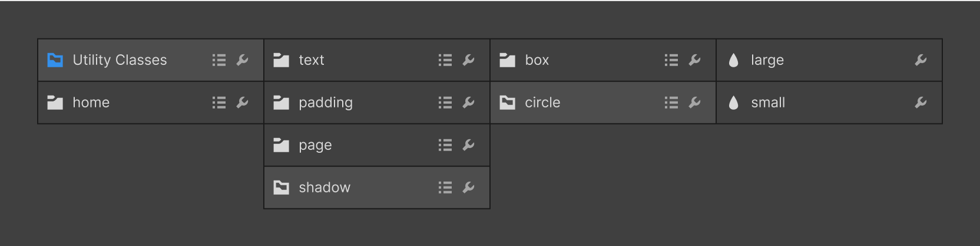The image size is (980, 246).
Task: Expand the page folder
Action: (377, 145)
